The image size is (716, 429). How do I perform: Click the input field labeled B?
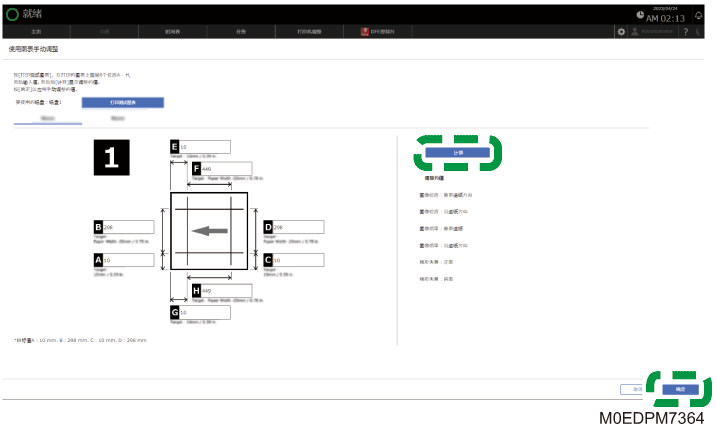coord(128,227)
